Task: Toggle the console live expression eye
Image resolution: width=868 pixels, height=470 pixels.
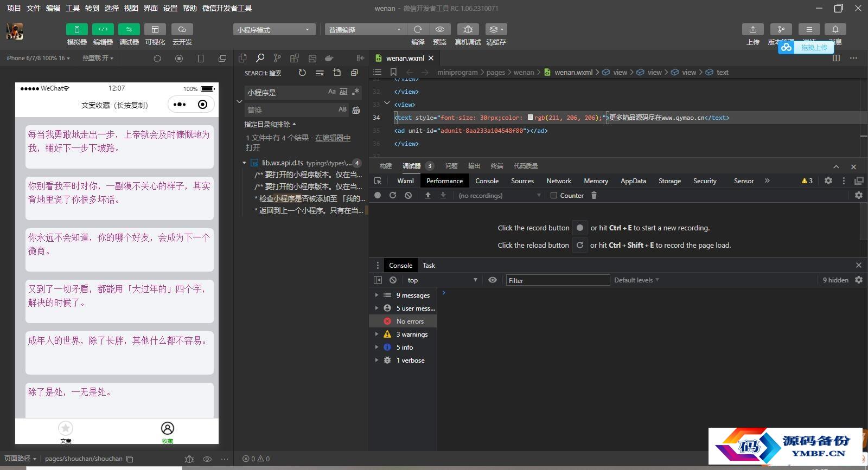Action: [x=493, y=280]
